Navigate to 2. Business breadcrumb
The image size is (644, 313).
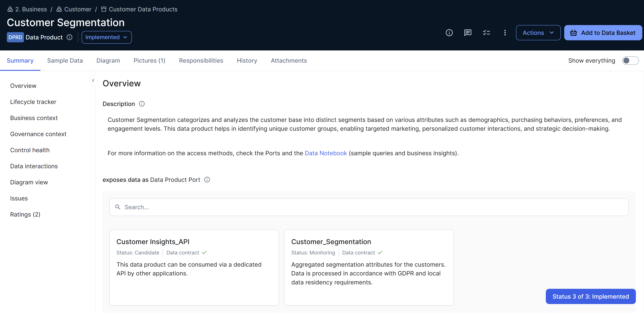[x=31, y=9]
